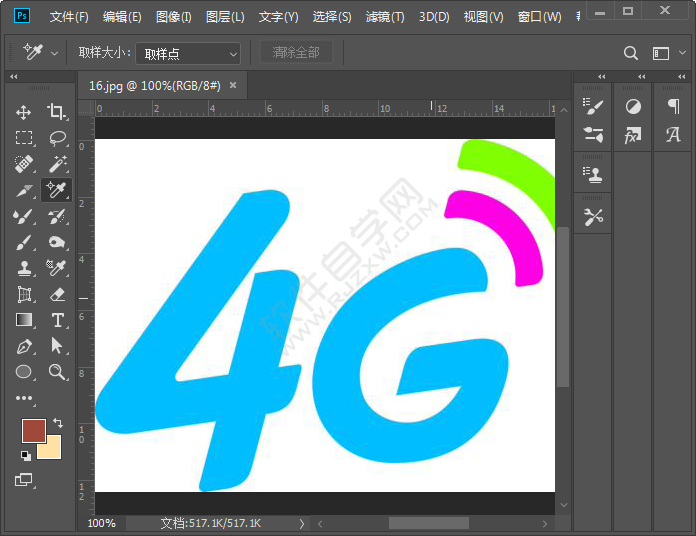Image resolution: width=696 pixels, height=536 pixels.
Task: Open the Clone Source panel
Action: [593, 175]
